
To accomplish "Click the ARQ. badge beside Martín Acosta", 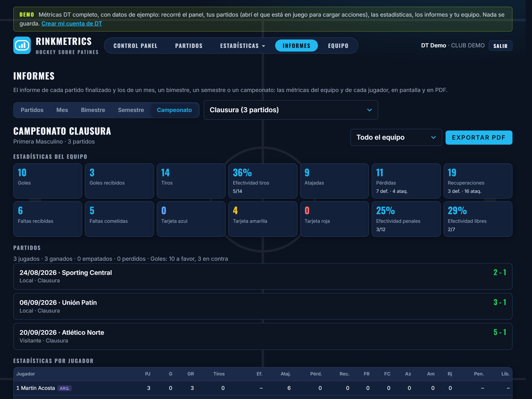I will (65, 388).
